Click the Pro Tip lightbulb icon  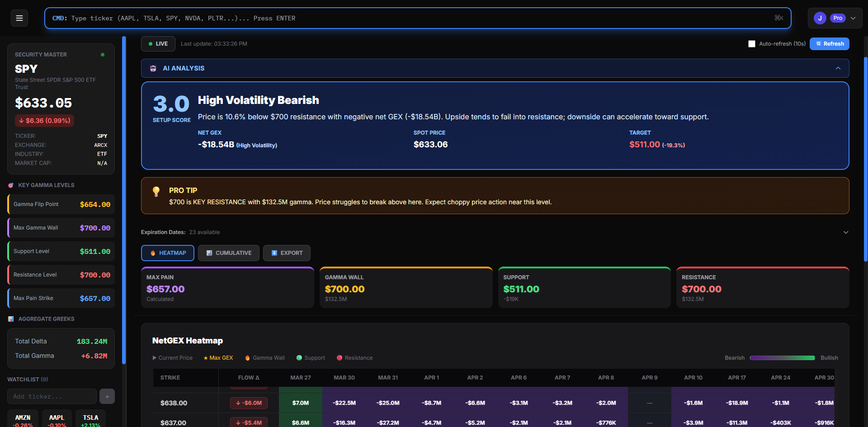click(156, 191)
